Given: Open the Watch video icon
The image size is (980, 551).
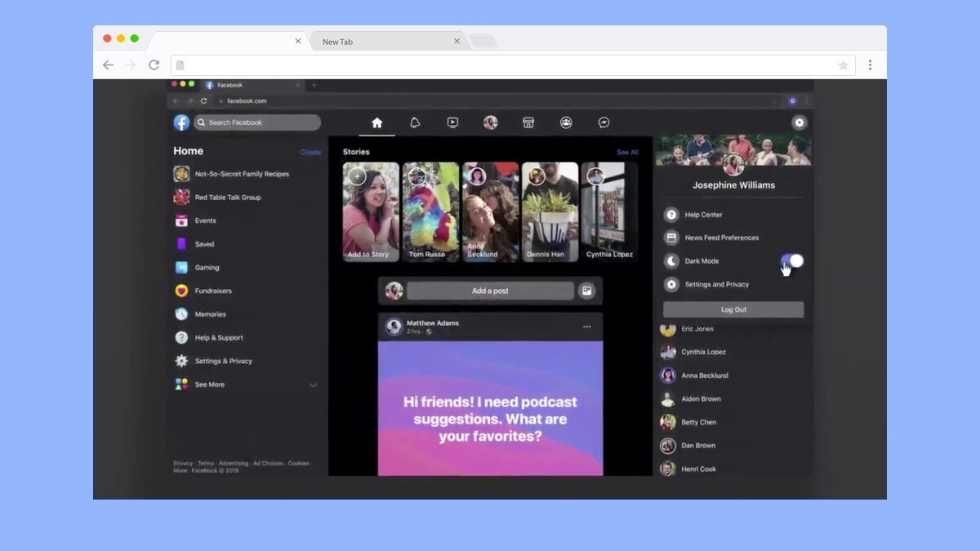Looking at the screenshot, I should click(452, 122).
